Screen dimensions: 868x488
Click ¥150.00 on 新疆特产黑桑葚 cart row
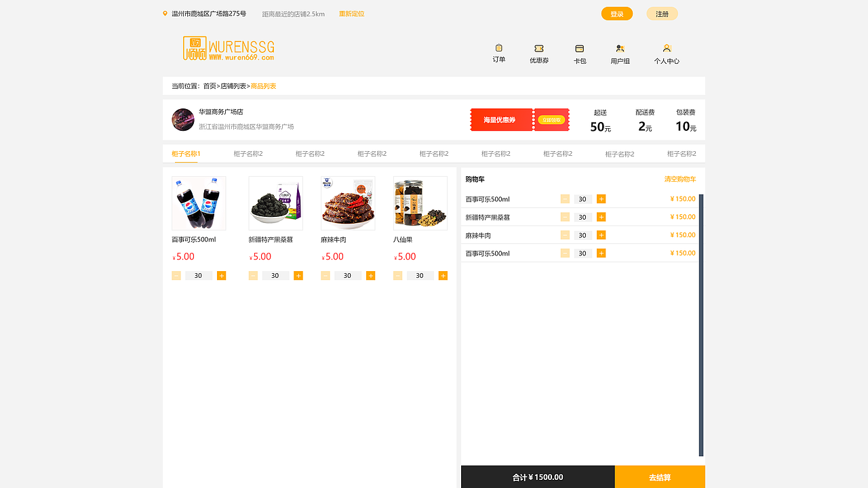pyautogui.click(x=683, y=217)
